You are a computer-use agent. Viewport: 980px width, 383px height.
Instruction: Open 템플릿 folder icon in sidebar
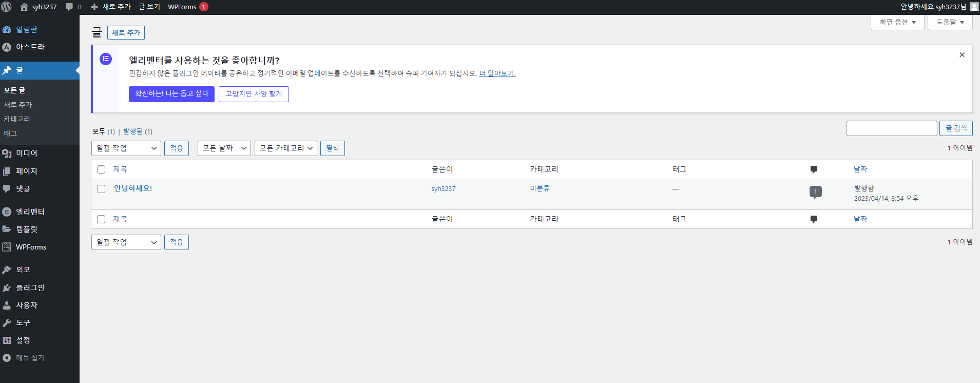tap(7, 229)
